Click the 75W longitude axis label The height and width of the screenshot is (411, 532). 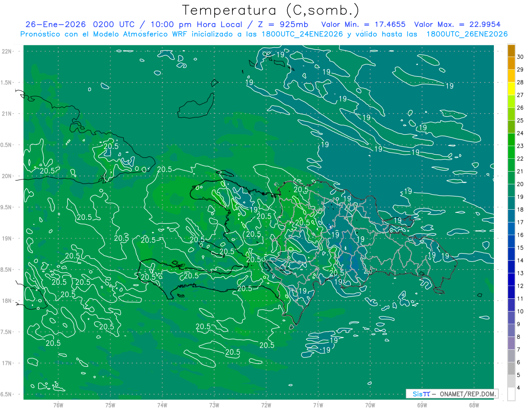point(110,405)
